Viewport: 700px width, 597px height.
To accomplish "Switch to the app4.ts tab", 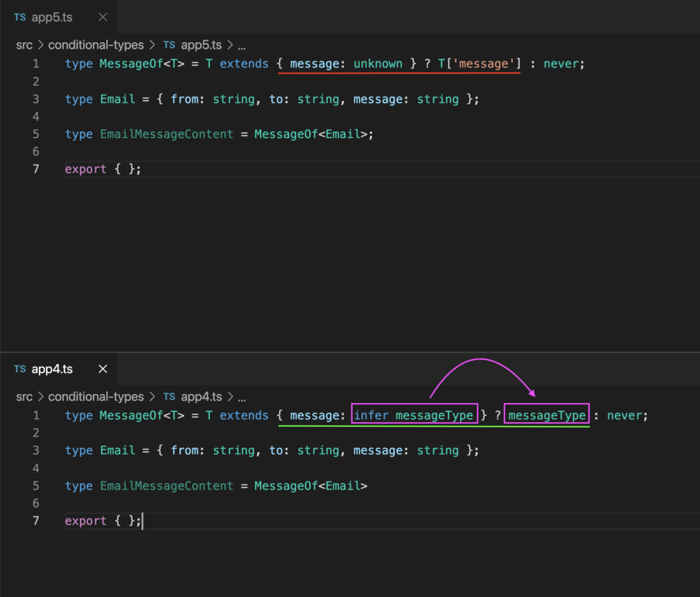I will click(51, 369).
